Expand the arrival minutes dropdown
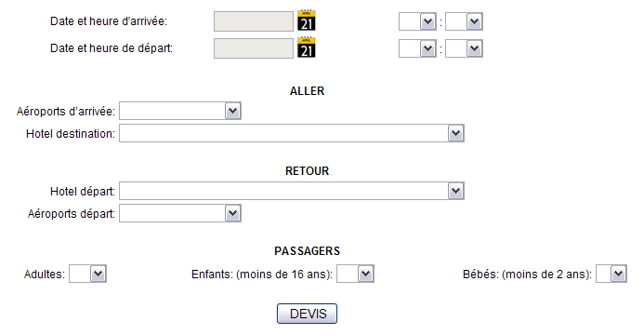Screen dimensions: 644x335 pyautogui.click(x=464, y=21)
